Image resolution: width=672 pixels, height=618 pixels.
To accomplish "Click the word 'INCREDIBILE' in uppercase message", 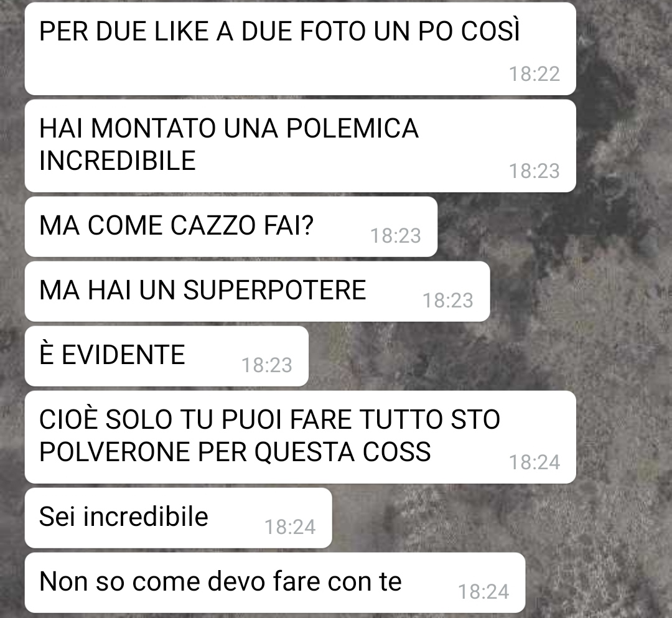I will point(118,161).
